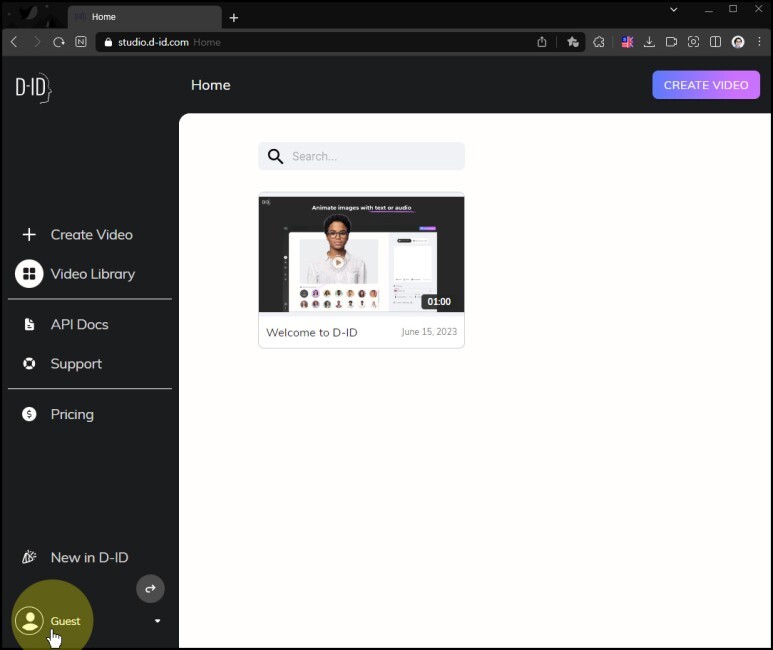Click the June 15, 2023 date

click(x=429, y=332)
